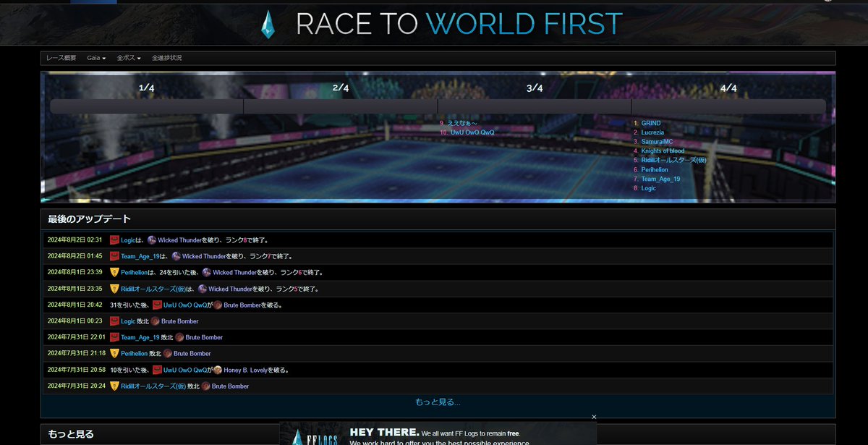This screenshot has width=868, height=445.
Task: Open Logic, ranked 8 in the 4/4 list
Action: point(649,188)
